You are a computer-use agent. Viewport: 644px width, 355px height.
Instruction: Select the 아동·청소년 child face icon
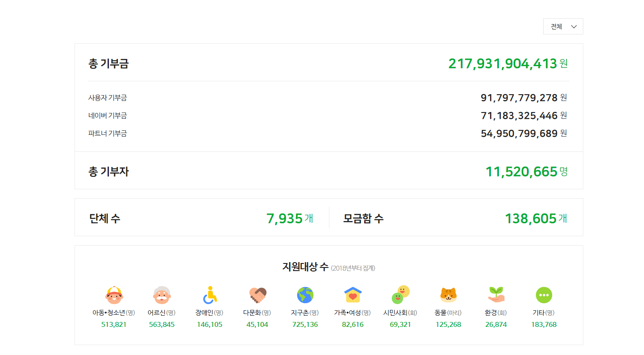[x=113, y=295]
